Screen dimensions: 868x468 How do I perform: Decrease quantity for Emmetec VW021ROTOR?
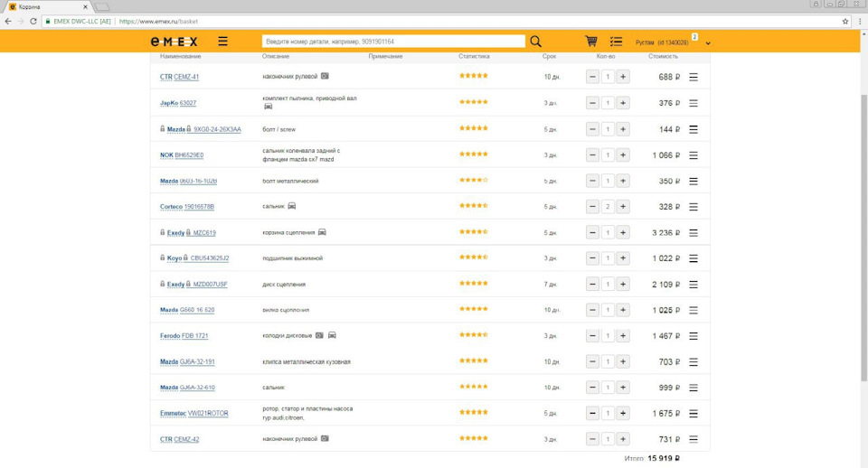[592, 413]
